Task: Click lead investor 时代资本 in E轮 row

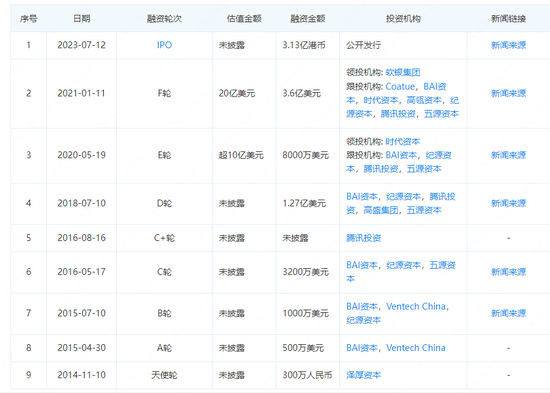Action: [x=403, y=142]
